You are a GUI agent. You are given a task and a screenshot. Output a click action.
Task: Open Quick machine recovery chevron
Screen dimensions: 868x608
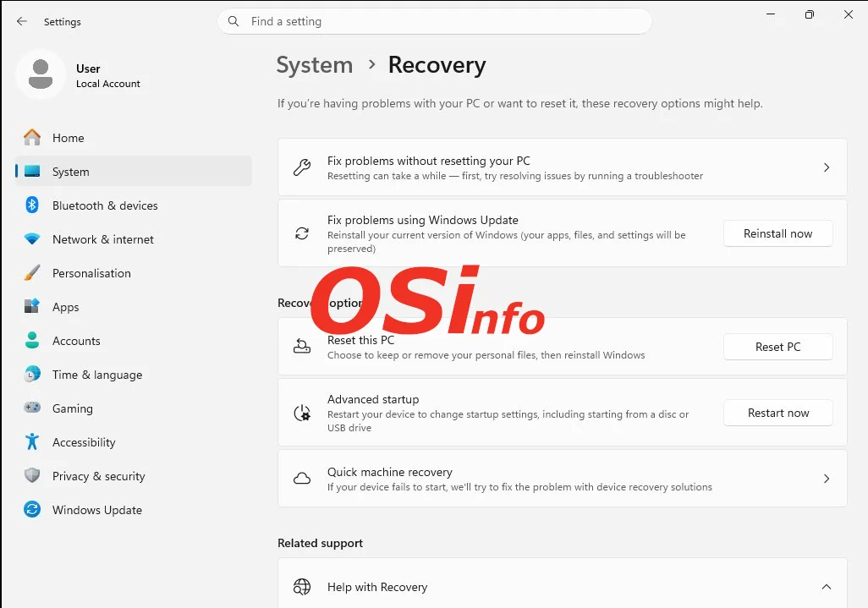[x=827, y=479]
